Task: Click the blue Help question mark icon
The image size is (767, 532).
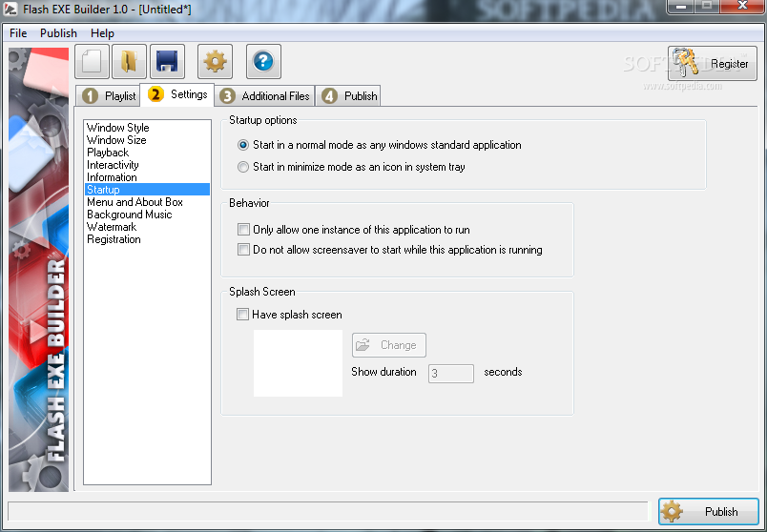Action: pos(263,62)
